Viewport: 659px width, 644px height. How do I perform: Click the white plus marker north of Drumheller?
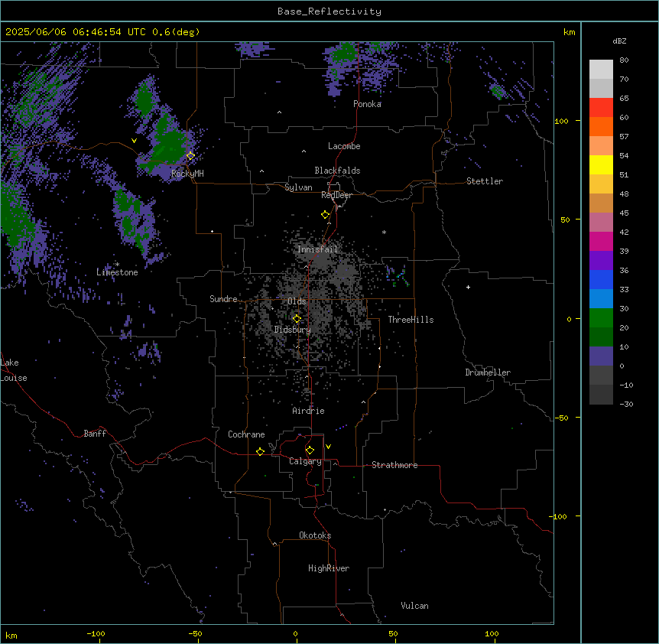468,287
